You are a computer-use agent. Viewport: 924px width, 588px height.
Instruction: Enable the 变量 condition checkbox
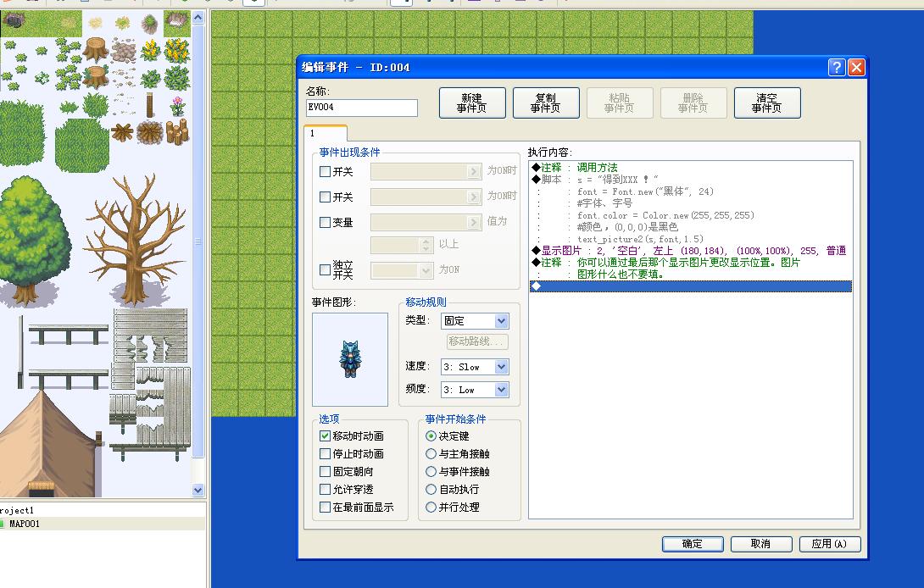pos(325,222)
